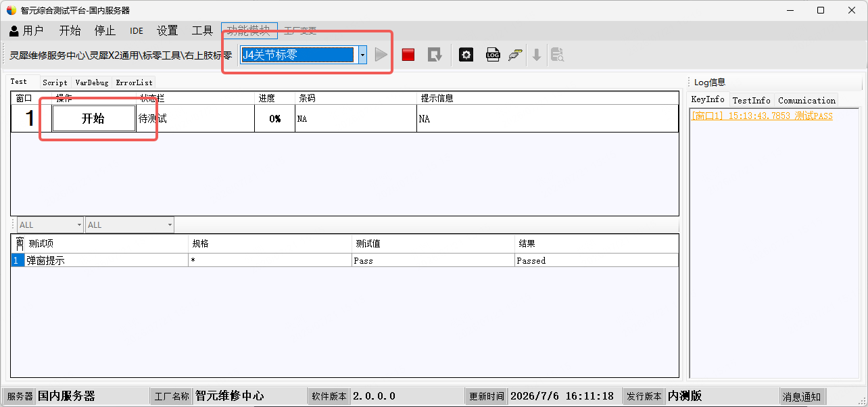Switch to the Script tab
Screen dimensions: 868x407
coord(55,82)
